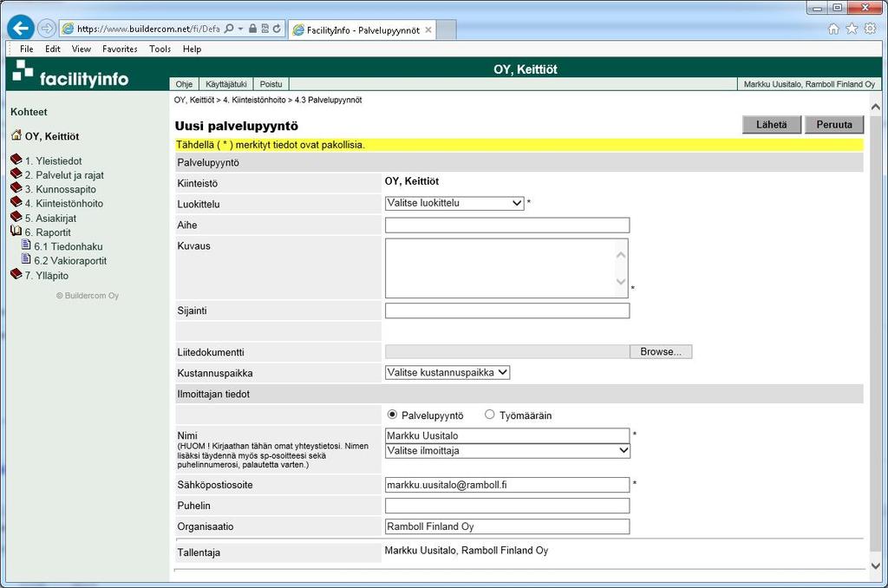
Task: Open the browser Home icon
Action: [x=833, y=29]
